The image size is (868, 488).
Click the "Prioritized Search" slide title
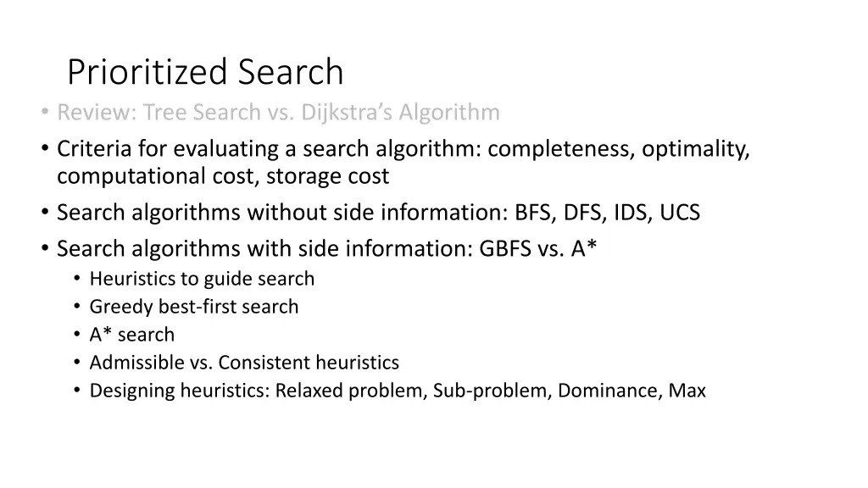(205, 72)
